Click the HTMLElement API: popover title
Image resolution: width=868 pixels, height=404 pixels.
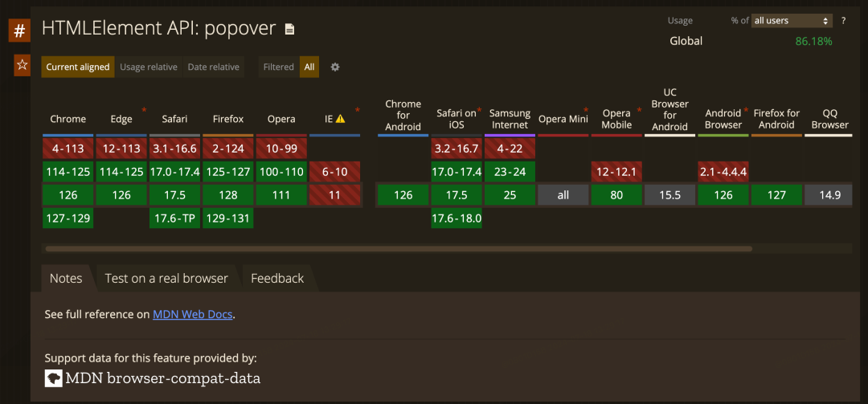click(x=159, y=29)
